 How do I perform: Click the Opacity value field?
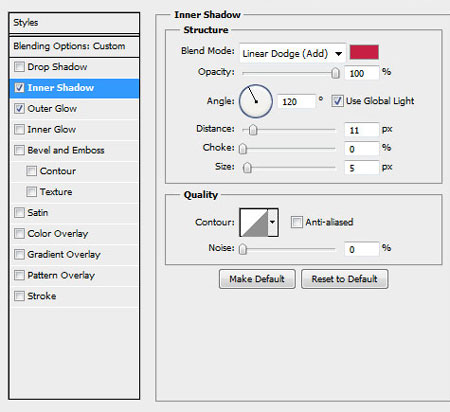click(362, 73)
